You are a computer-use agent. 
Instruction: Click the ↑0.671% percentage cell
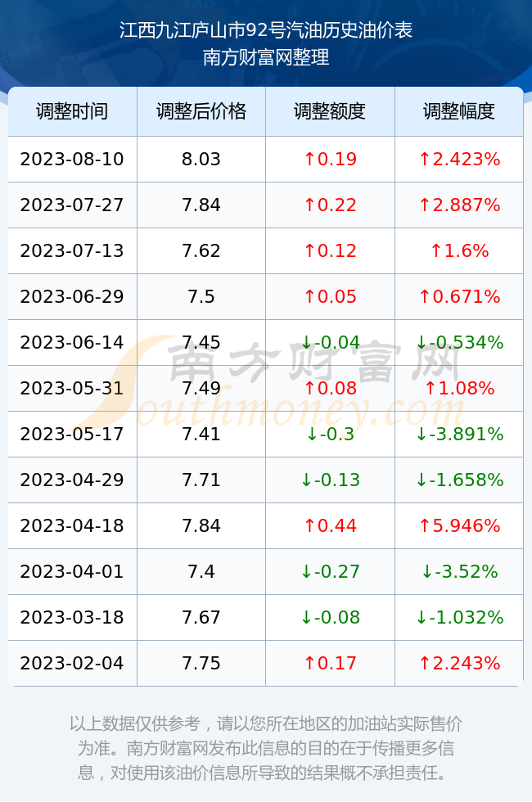click(x=459, y=296)
